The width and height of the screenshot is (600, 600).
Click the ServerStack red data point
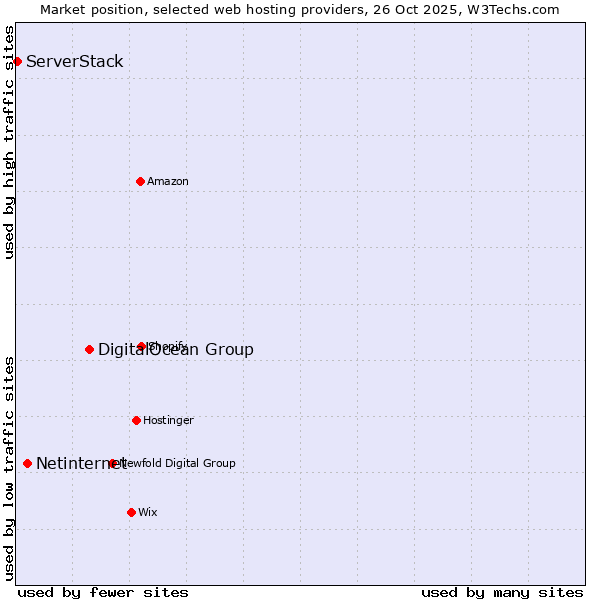click(17, 62)
